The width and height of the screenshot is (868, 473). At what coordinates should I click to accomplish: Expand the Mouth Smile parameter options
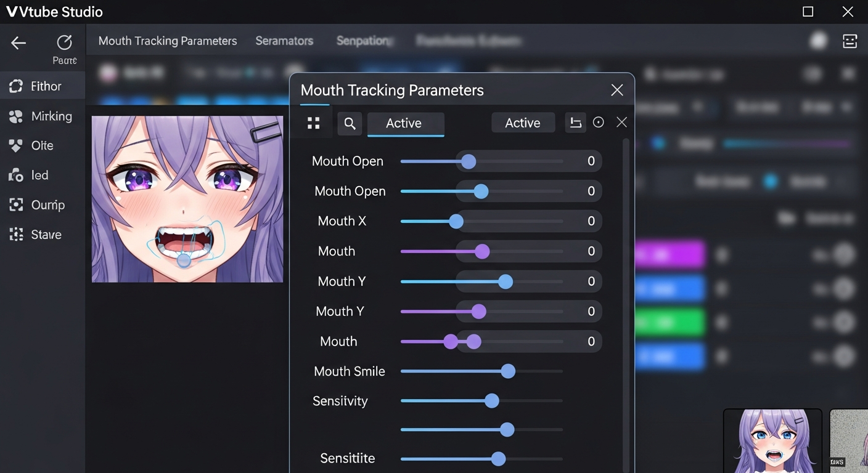pyautogui.click(x=350, y=371)
